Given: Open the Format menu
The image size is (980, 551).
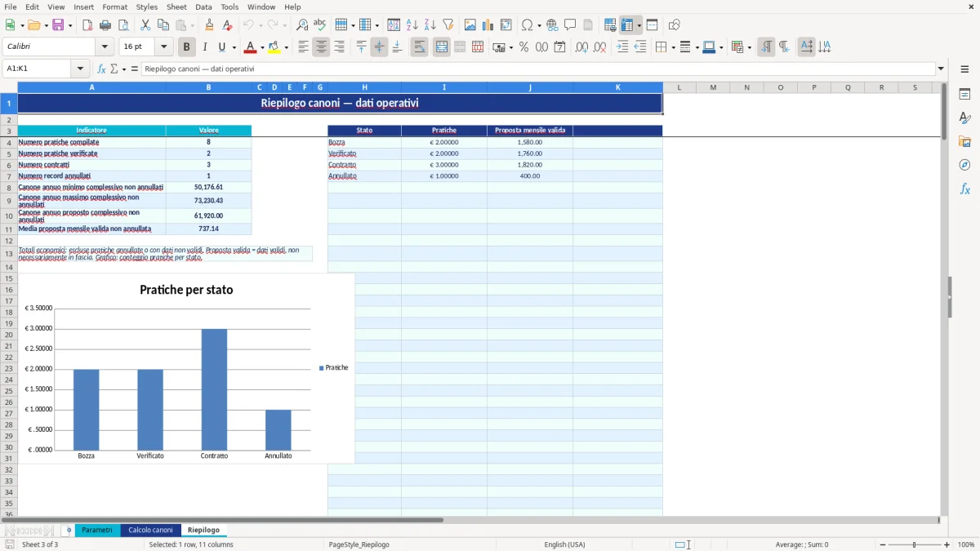Looking at the screenshot, I should click(114, 7).
